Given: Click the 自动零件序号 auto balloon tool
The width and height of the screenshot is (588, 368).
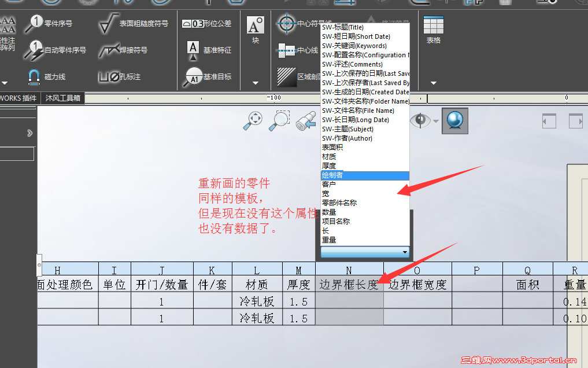Looking at the screenshot, I should pos(55,50).
